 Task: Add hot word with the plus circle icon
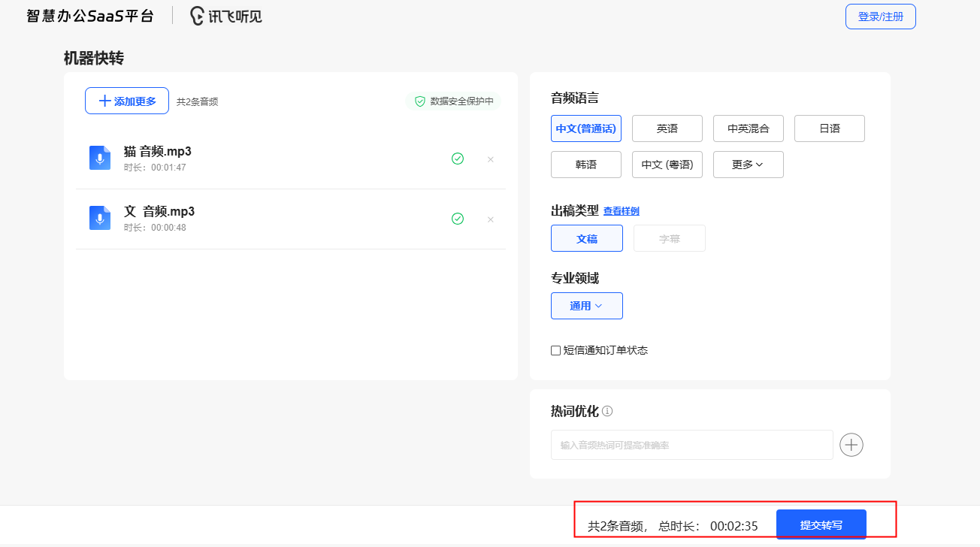(851, 445)
